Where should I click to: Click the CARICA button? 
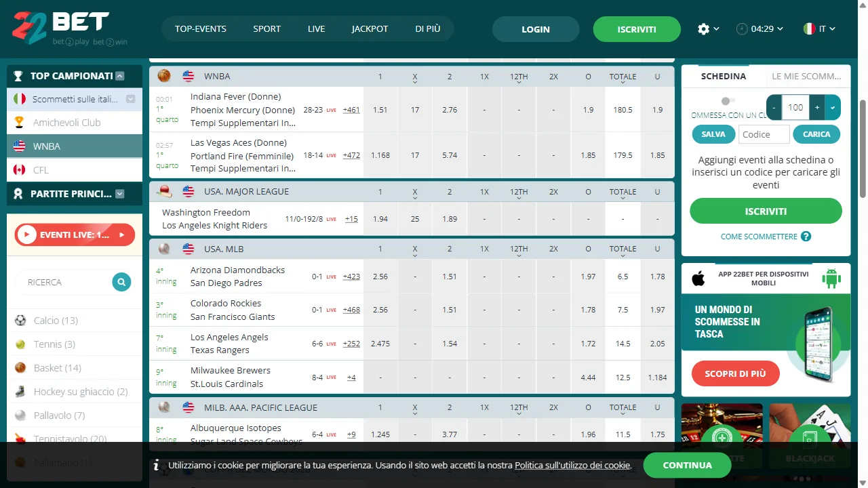[816, 134]
